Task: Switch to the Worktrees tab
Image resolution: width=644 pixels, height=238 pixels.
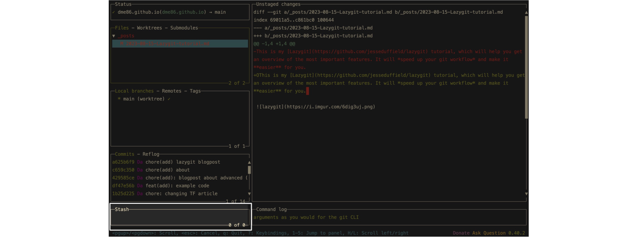Action: coord(149,28)
